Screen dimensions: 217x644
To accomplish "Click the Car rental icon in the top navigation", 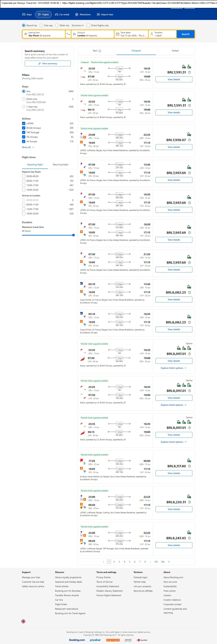I will (x=57, y=14).
